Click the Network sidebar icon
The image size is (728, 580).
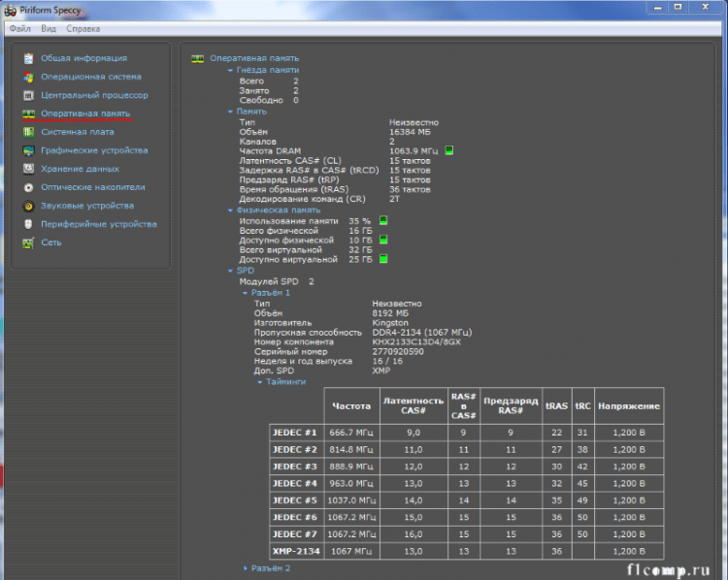click(x=29, y=242)
